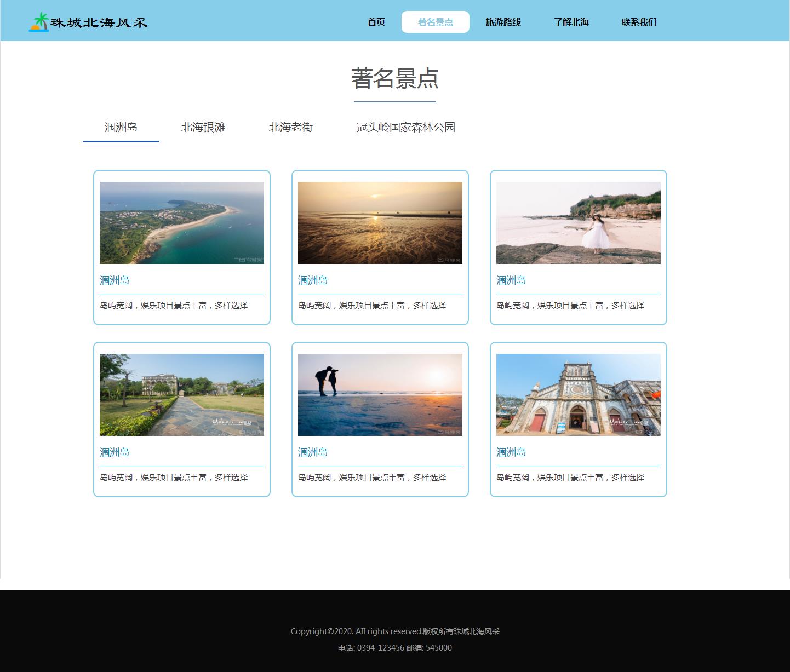
Task: Click the 珠城北海风采 site title
Action: [x=99, y=22]
